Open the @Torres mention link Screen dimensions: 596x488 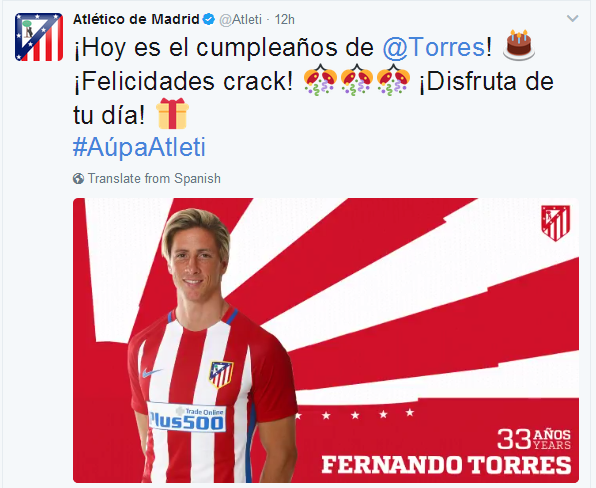point(433,48)
